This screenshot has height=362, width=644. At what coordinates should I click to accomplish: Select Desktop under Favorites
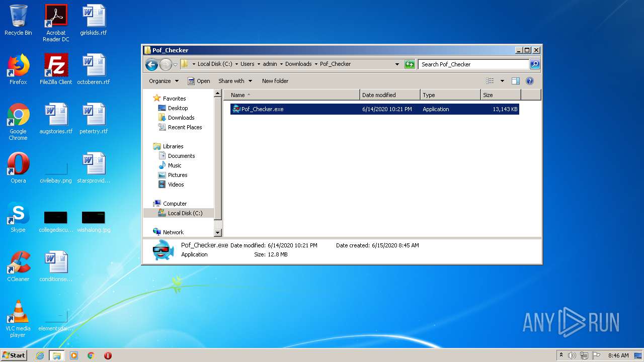(178, 108)
